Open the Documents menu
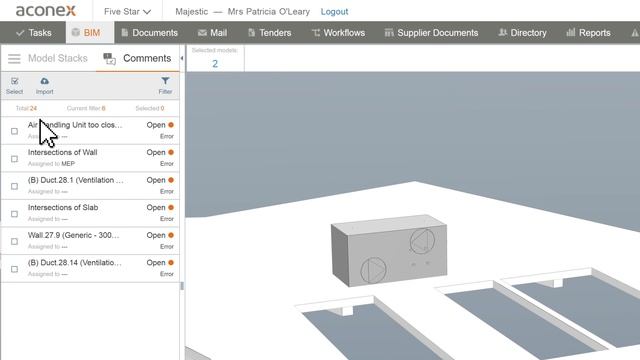Screen dimensions: 640x360 click(x=149, y=33)
